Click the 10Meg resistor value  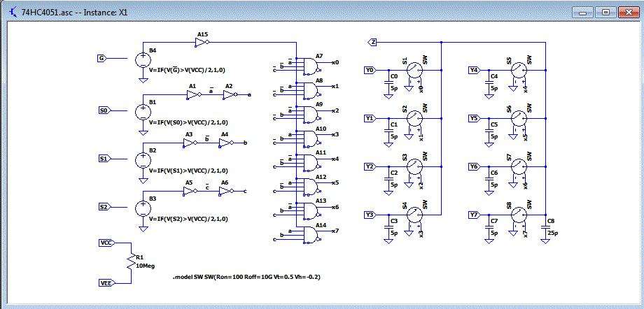pyautogui.click(x=145, y=266)
